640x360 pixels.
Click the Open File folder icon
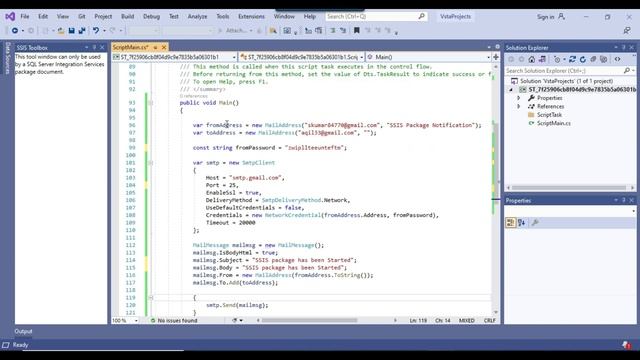click(61, 31)
